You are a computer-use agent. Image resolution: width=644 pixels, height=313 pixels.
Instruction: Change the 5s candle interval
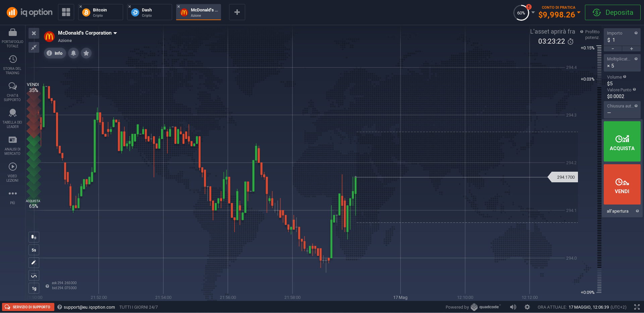click(x=34, y=250)
